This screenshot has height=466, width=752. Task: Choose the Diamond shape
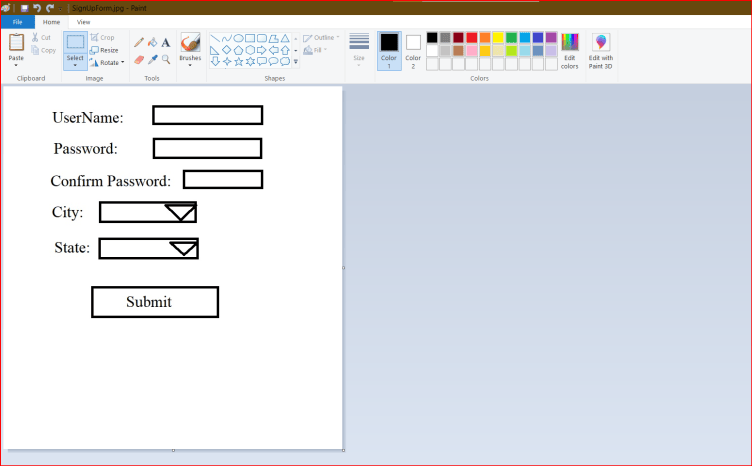227,50
